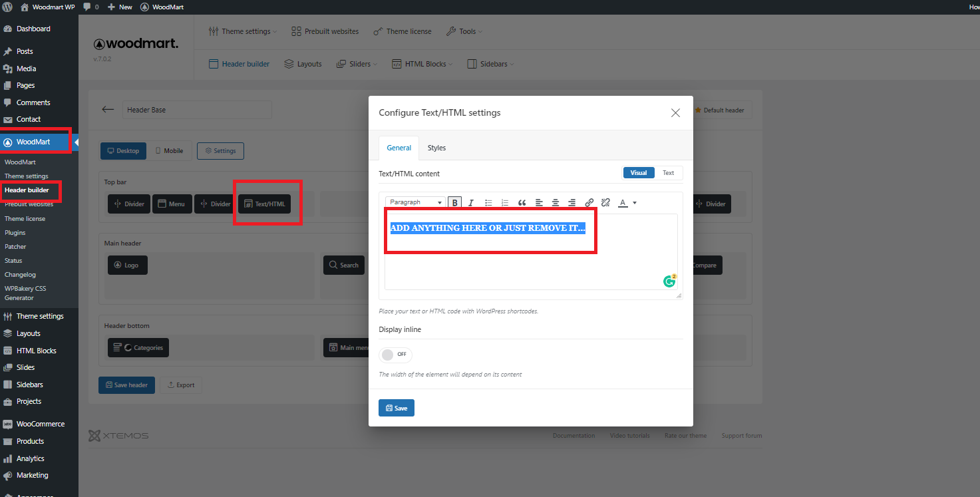Image resolution: width=980 pixels, height=497 pixels.
Task: Align text right in the editor
Action: pyautogui.click(x=572, y=203)
